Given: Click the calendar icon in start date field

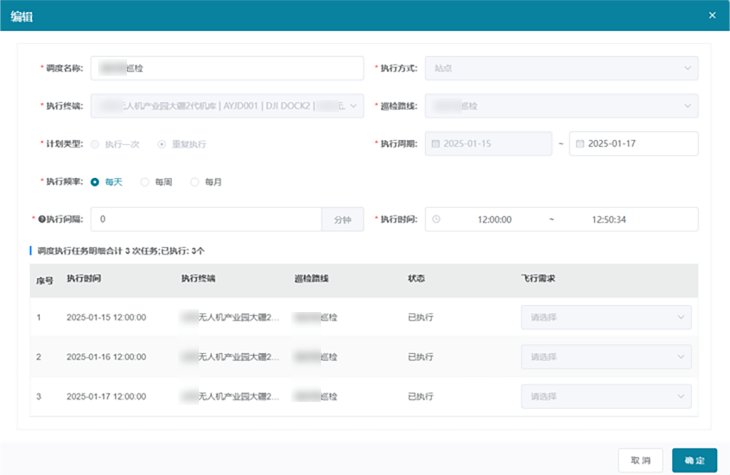Looking at the screenshot, I should [436, 144].
